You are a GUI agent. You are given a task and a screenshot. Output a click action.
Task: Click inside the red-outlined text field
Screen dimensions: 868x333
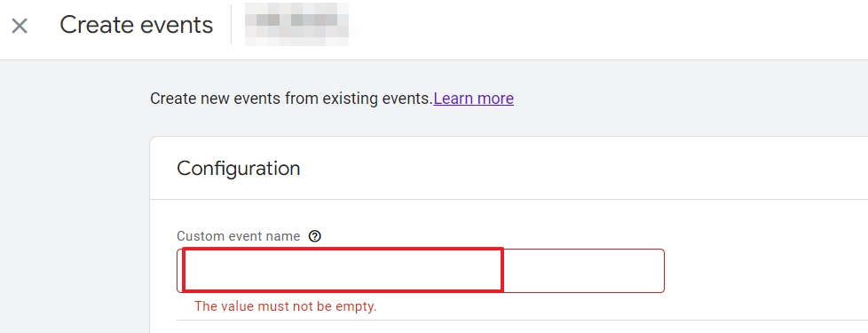coord(421,271)
